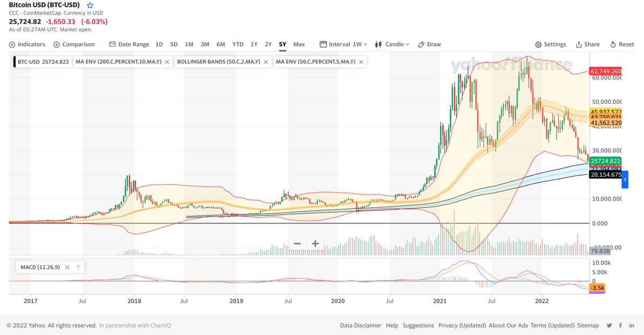Click the black 20,154.675 price label

click(x=605, y=174)
